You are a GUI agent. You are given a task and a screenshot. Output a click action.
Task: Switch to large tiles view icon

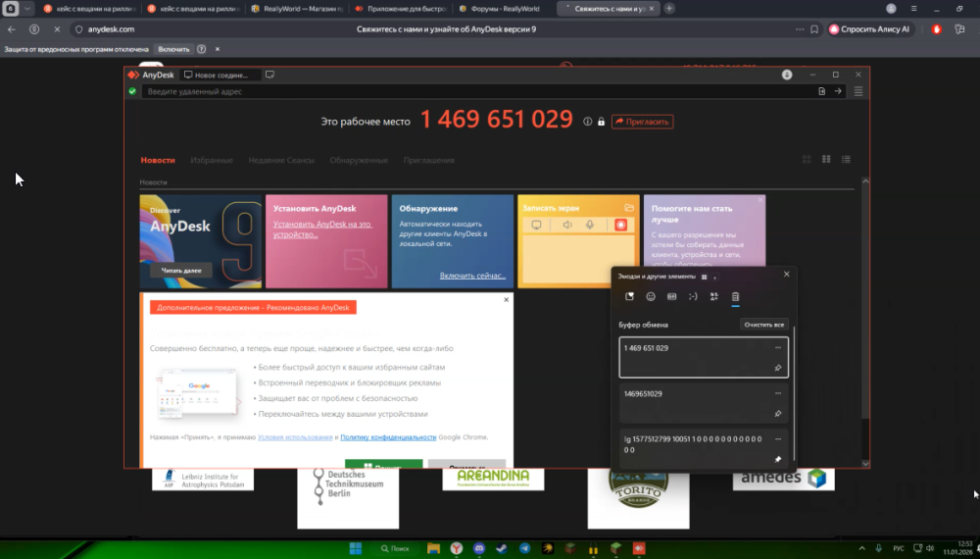pos(826,160)
